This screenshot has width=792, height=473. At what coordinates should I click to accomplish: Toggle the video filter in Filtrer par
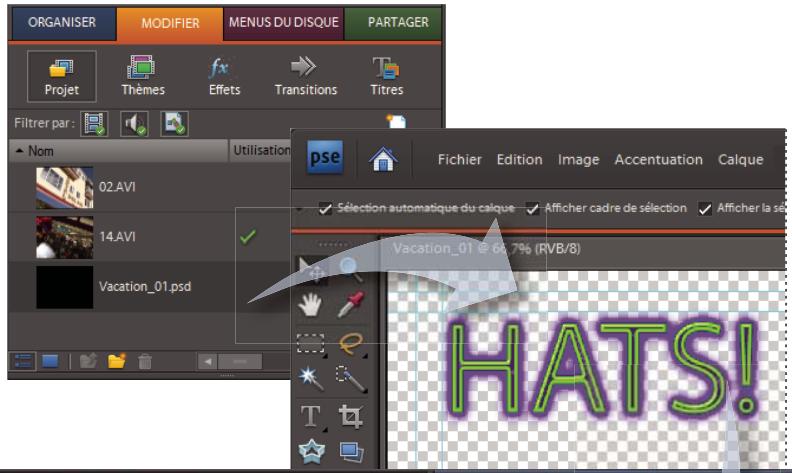coord(94,124)
